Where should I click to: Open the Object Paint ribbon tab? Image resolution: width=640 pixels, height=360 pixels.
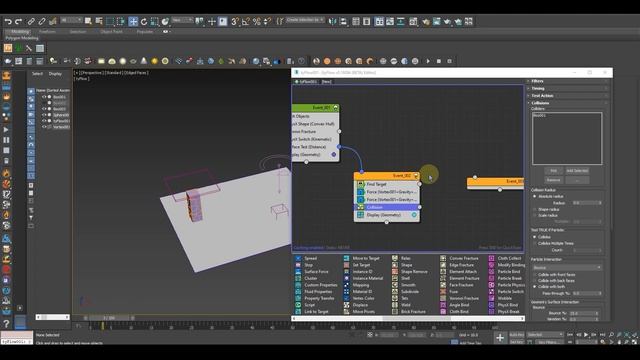click(x=111, y=31)
